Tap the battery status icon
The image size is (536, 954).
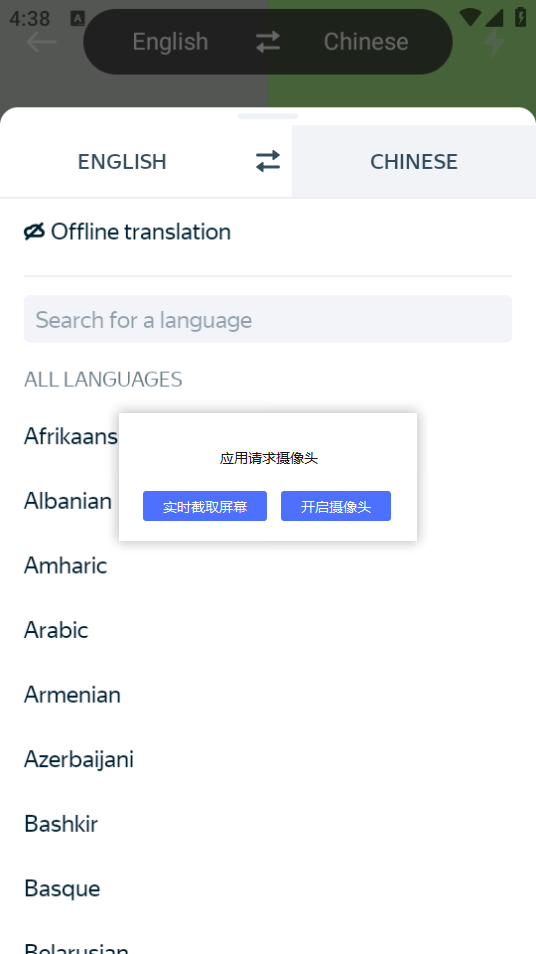point(521,16)
